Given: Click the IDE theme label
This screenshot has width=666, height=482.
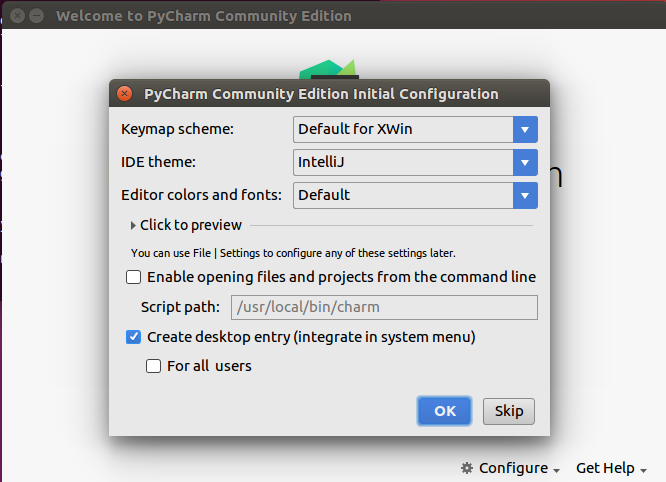Looking at the screenshot, I should pos(158,162).
